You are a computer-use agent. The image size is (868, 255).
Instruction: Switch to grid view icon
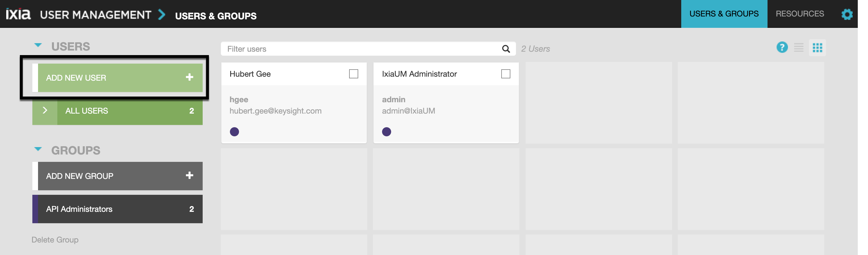(817, 47)
